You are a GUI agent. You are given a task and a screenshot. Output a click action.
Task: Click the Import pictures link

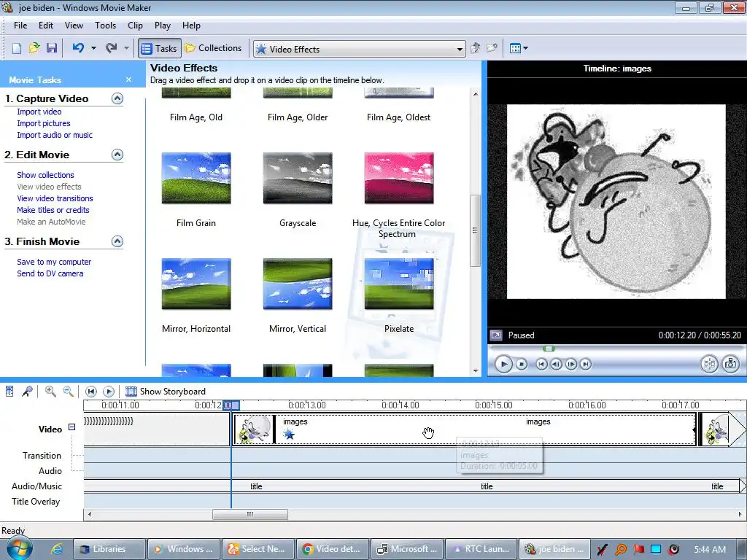point(44,123)
